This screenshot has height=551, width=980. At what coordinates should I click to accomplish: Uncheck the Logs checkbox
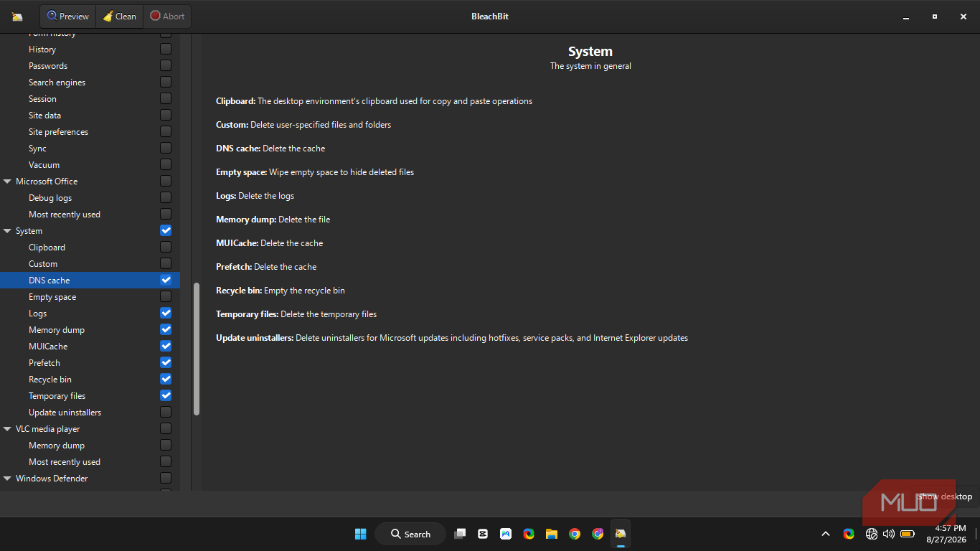point(166,313)
